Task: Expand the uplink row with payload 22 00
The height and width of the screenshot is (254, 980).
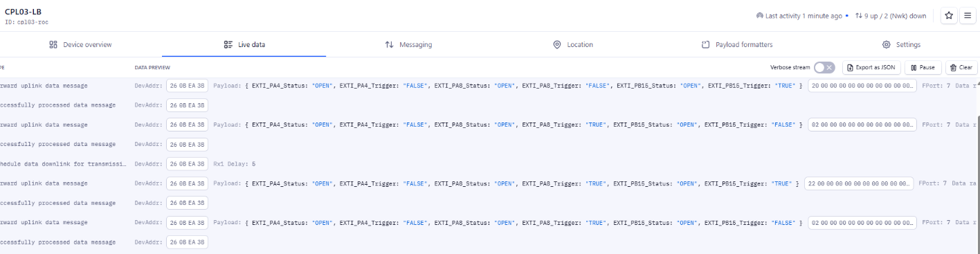Action: coord(490,183)
